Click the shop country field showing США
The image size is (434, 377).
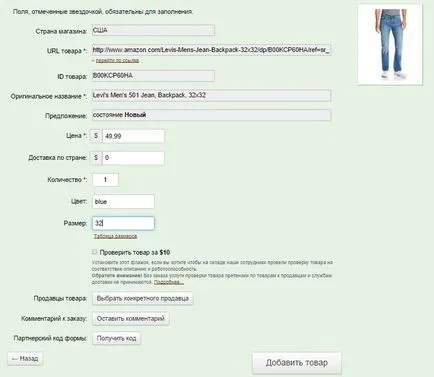coord(153,30)
